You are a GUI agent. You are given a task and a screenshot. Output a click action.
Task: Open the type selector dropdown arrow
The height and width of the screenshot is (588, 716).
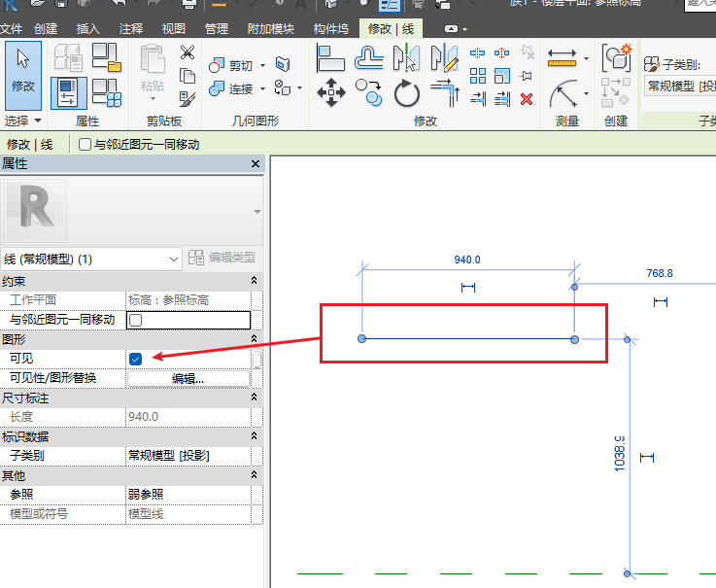[257, 212]
